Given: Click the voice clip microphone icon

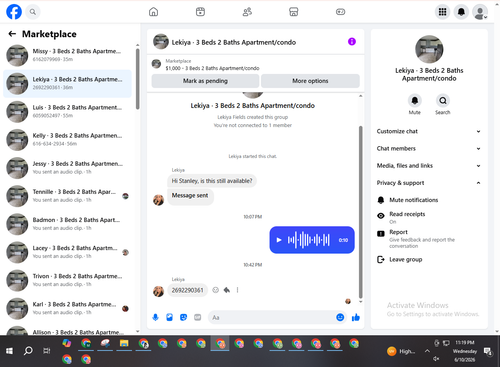Looking at the screenshot, I should [155, 317].
